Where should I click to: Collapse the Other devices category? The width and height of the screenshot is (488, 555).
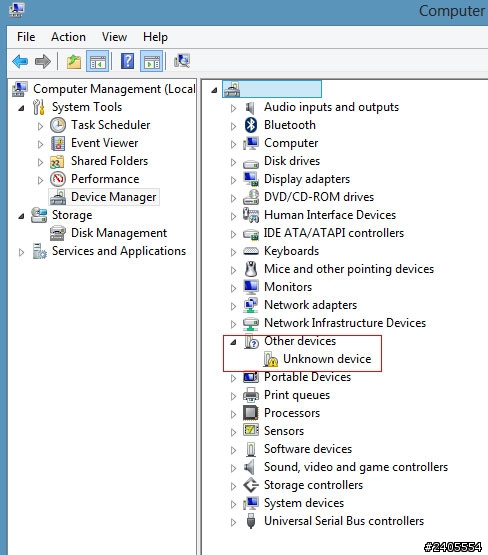pos(233,342)
